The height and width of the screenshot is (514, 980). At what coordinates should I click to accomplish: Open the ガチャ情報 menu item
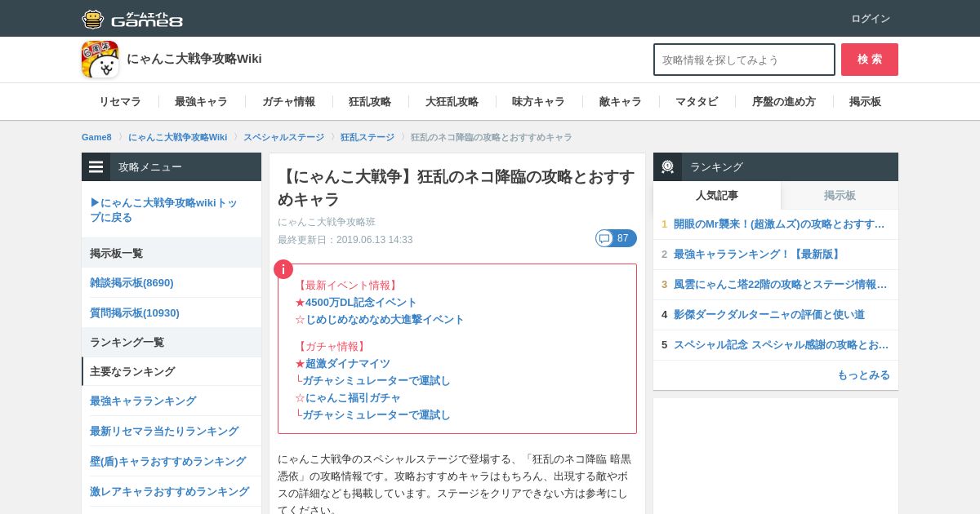[x=288, y=102]
